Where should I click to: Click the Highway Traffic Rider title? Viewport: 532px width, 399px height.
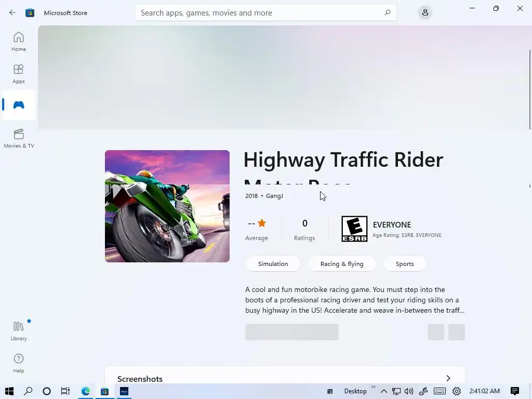click(x=343, y=159)
